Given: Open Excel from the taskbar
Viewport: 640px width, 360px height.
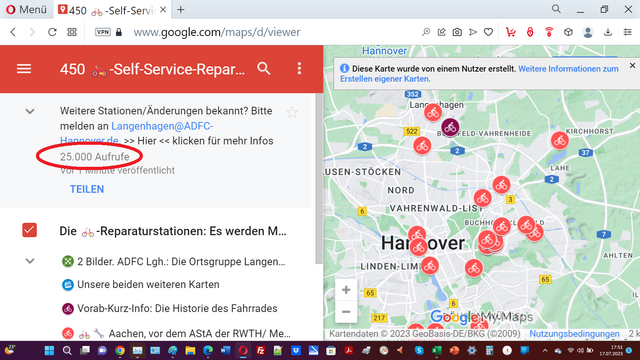Looking at the screenshot, I should (x=436, y=350).
